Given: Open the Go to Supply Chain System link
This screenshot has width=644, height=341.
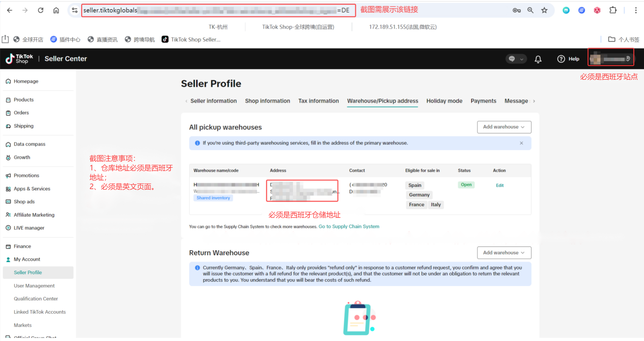Looking at the screenshot, I should [349, 226].
